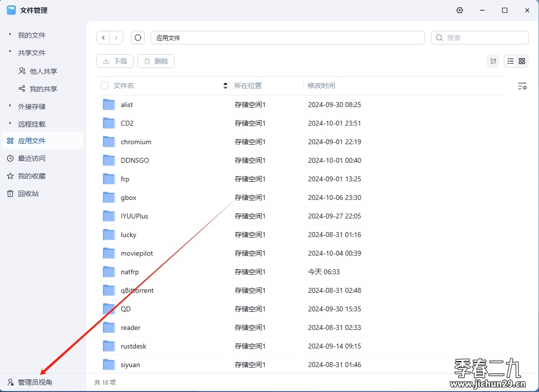The image size is (539, 392).
Task: Toggle list view in the view switcher
Action: click(x=510, y=61)
